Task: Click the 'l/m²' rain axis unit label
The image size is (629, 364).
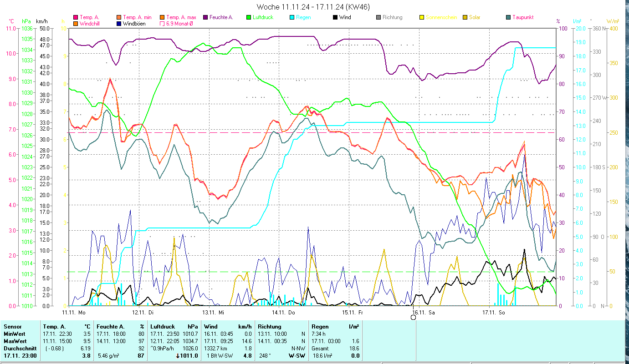Action: click(578, 21)
